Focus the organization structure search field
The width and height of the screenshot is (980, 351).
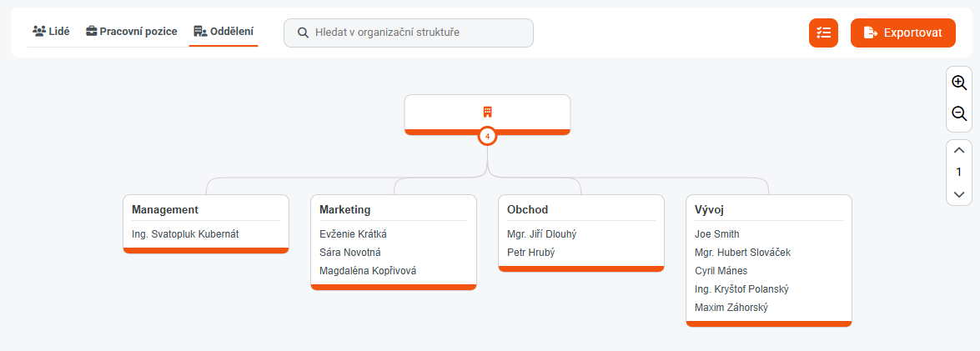pos(417,33)
